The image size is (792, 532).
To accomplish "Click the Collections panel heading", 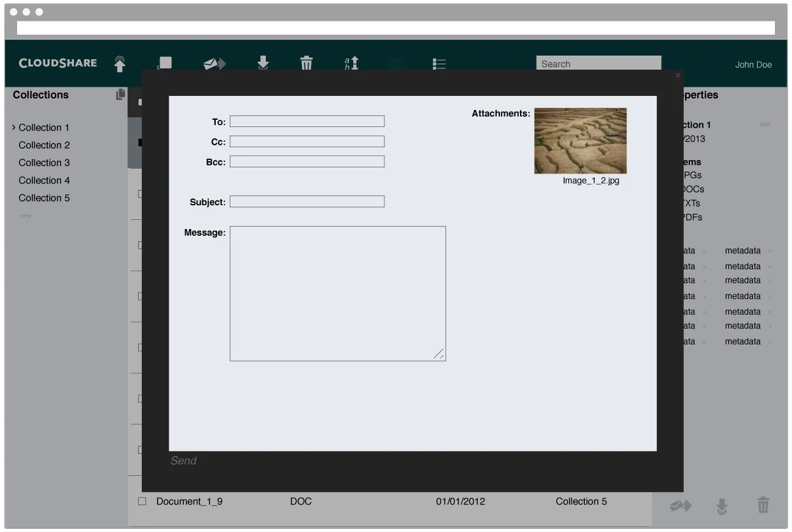I will point(41,95).
